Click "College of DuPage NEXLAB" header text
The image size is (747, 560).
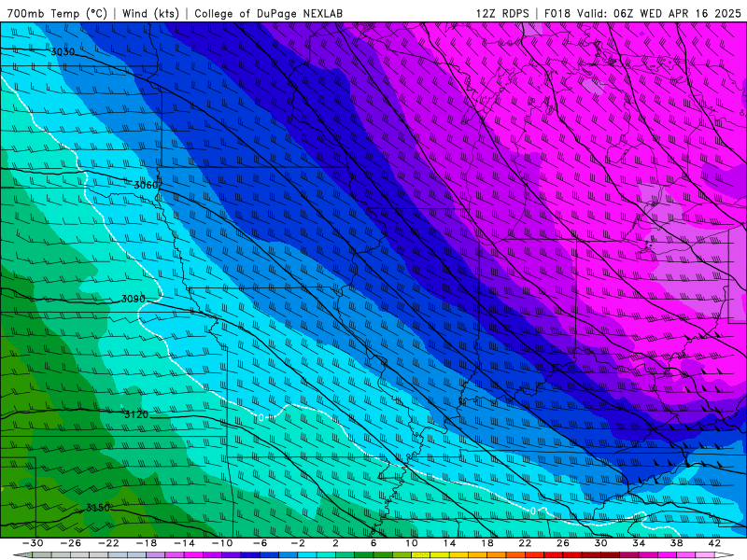tap(268, 13)
